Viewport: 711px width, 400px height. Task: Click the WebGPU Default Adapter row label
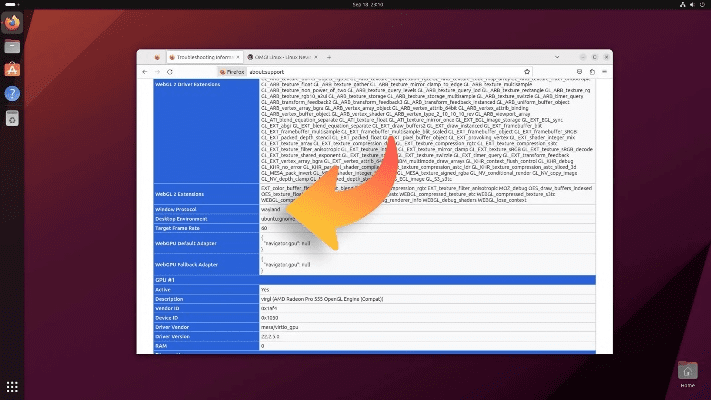point(185,241)
